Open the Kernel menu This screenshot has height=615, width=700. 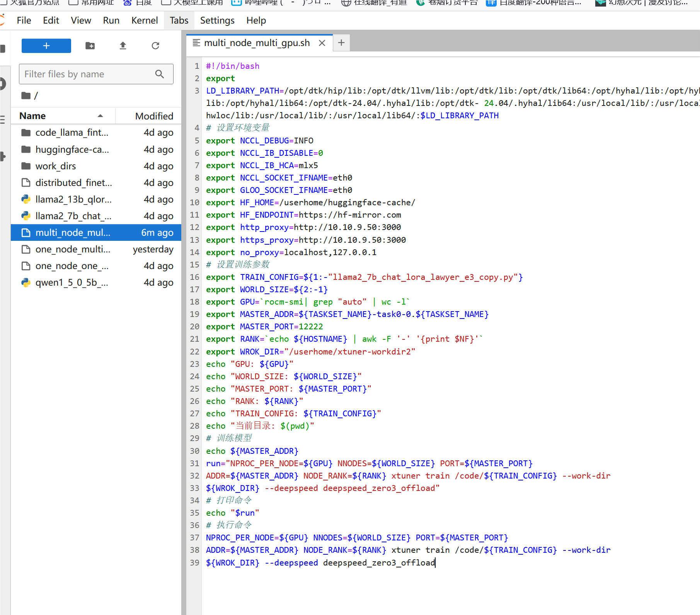[145, 20]
